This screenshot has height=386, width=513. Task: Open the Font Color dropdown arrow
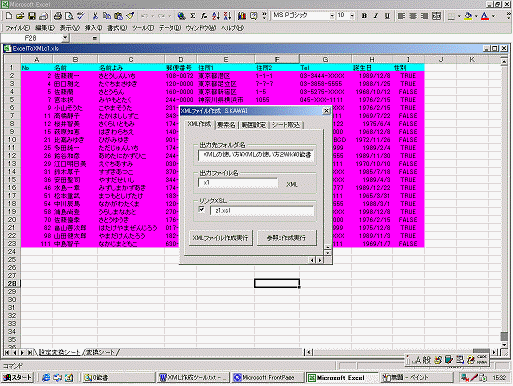tap(493, 16)
